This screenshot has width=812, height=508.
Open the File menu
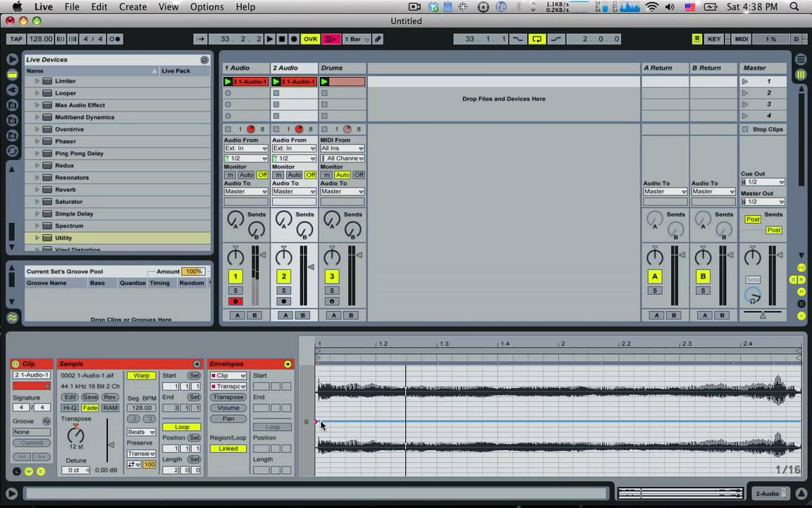tap(71, 7)
